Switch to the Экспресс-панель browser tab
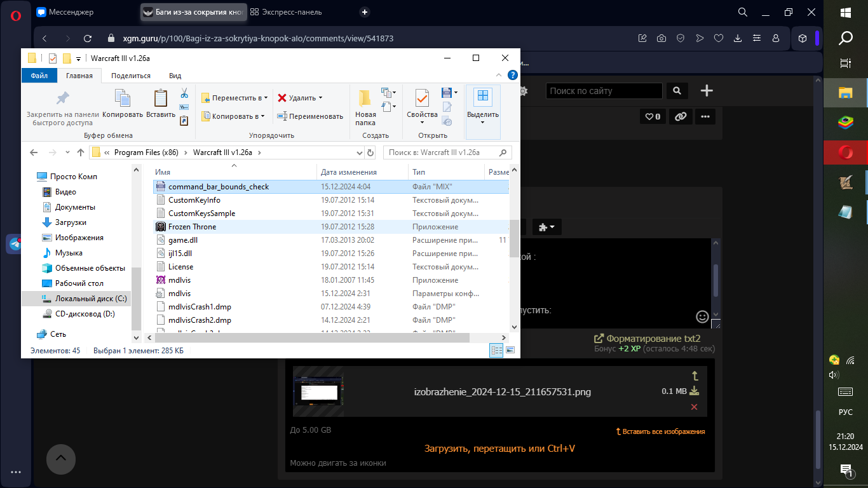868x488 pixels. click(x=286, y=11)
